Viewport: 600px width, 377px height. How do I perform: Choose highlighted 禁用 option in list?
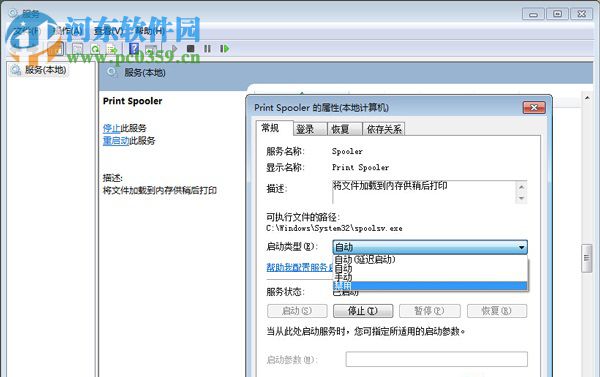[430, 286]
